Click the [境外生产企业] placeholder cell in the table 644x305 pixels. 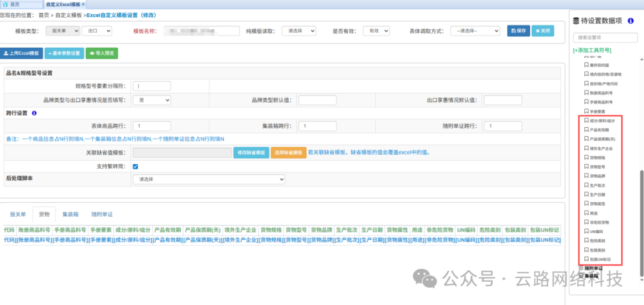[240, 240]
